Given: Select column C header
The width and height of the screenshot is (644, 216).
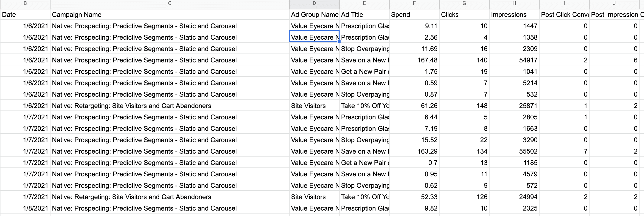Looking at the screenshot, I should pyautogui.click(x=170, y=3).
